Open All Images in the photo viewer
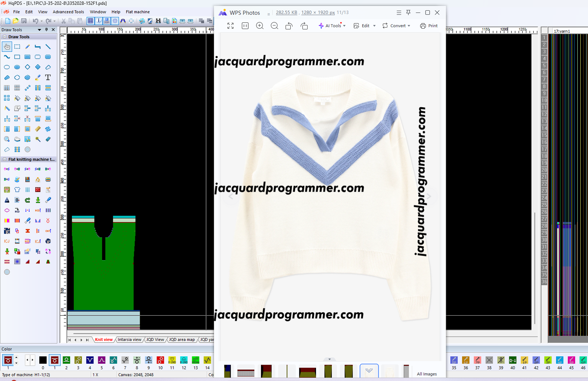588x381 pixels. [427, 374]
